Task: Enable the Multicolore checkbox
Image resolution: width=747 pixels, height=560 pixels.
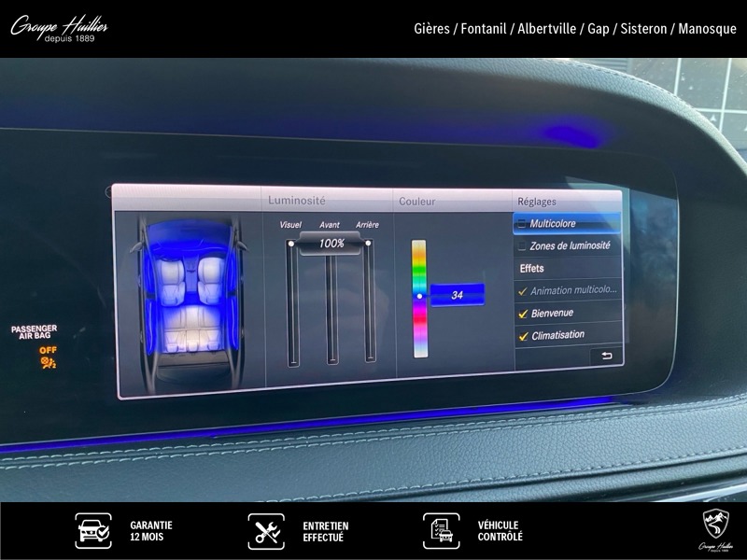Action: point(522,224)
